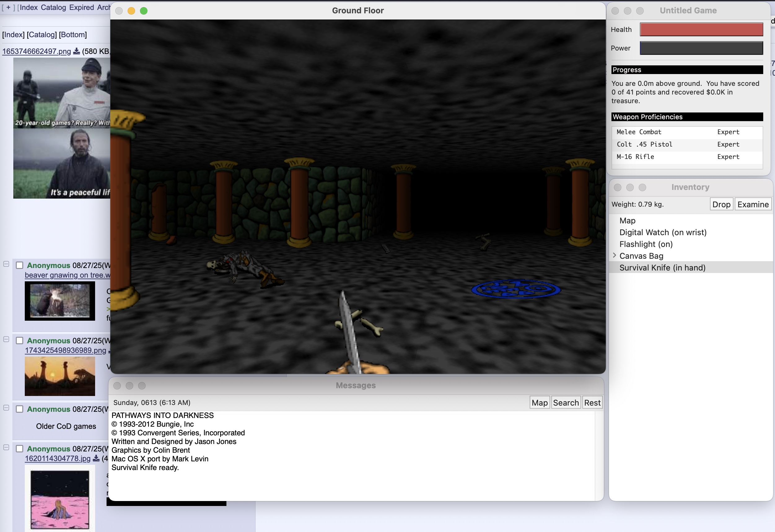Image resolution: width=775 pixels, height=532 pixels.
Task: Check the box on beaver gnawing post
Action: 20,265
